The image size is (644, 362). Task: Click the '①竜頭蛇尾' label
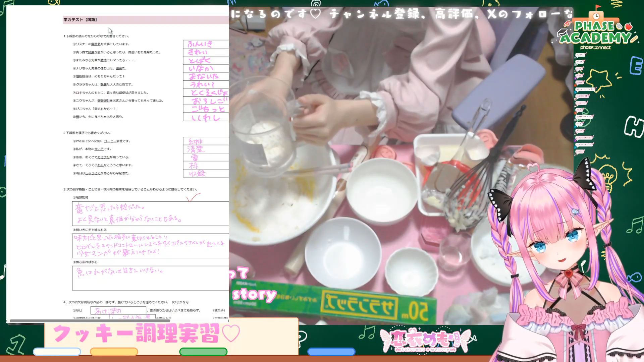pos(80,197)
